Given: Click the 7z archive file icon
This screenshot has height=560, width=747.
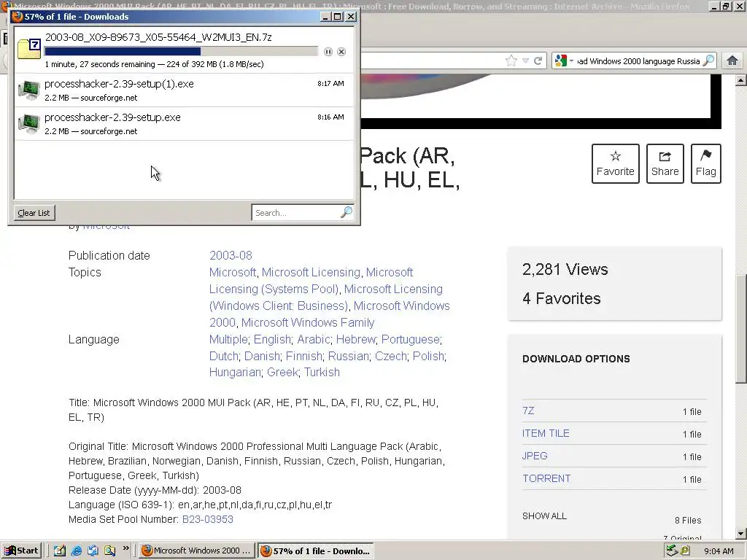Looking at the screenshot, I should 29,50.
